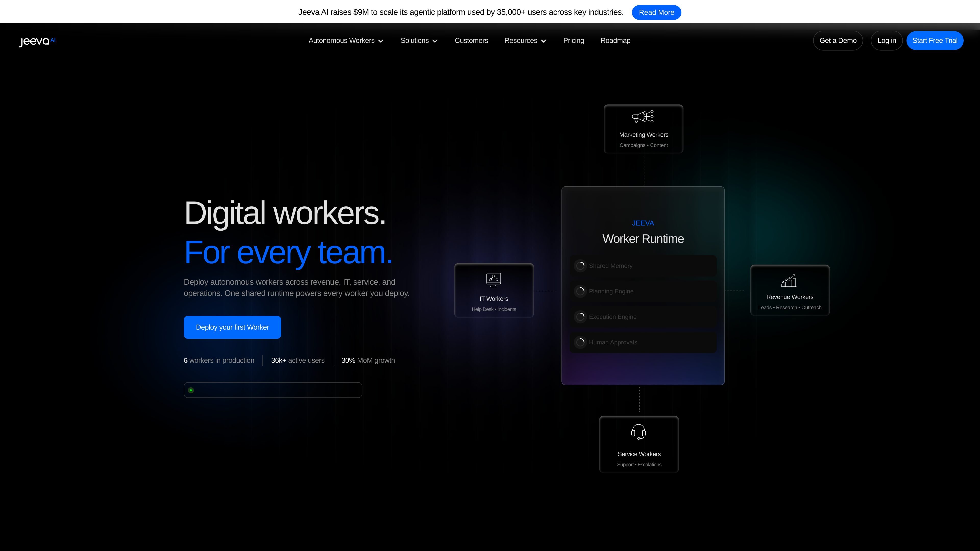The image size is (980, 551).
Task: Go to the Pricing page
Action: coord(574,41)
